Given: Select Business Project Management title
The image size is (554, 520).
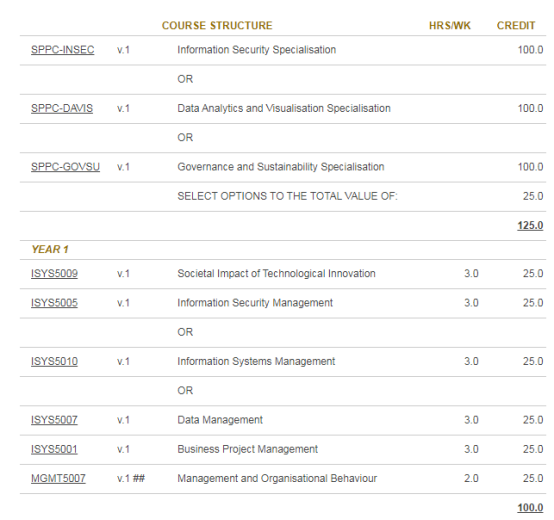Looking at the screenshot, I should [x=247, y=449].
